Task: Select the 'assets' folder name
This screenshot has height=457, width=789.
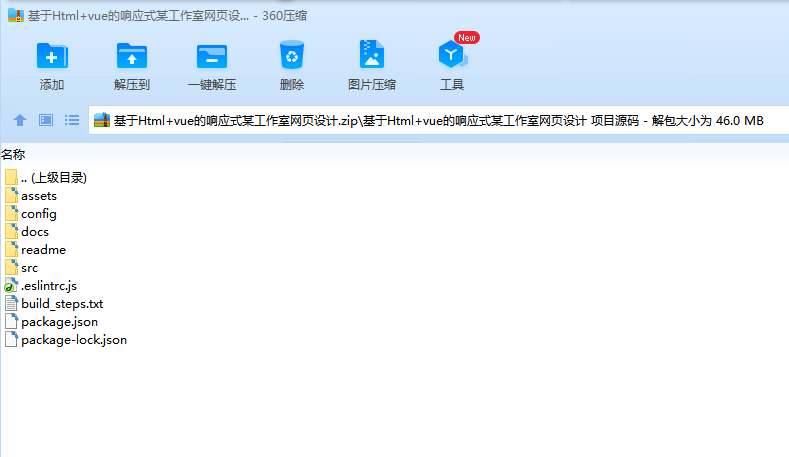Action: [x=39, y=196]
